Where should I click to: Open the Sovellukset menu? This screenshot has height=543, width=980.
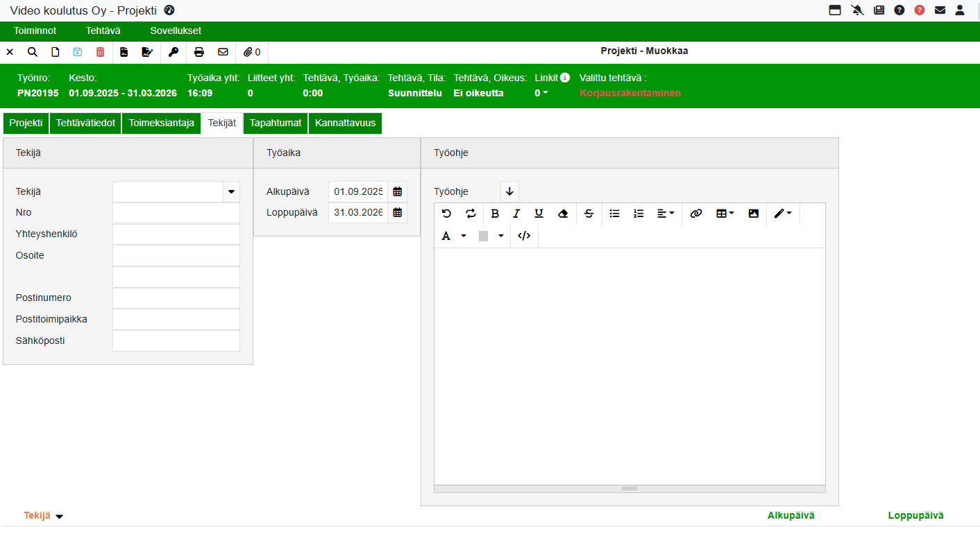(176, 31)
